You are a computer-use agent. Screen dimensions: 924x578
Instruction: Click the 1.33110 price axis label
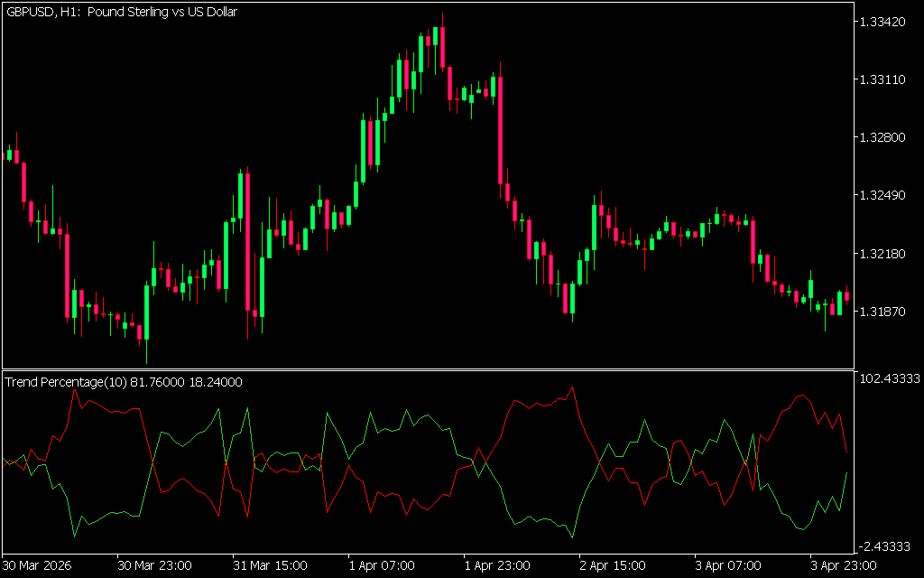coord(885,79)
